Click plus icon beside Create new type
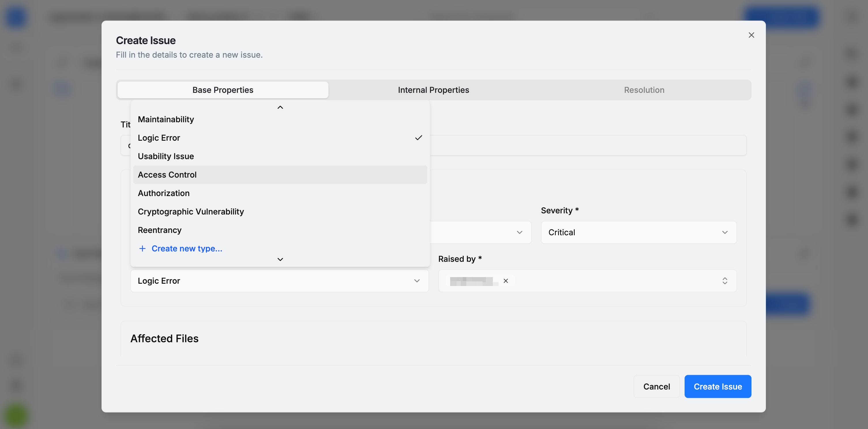868x429 pixels. click(x=142, y=248)
